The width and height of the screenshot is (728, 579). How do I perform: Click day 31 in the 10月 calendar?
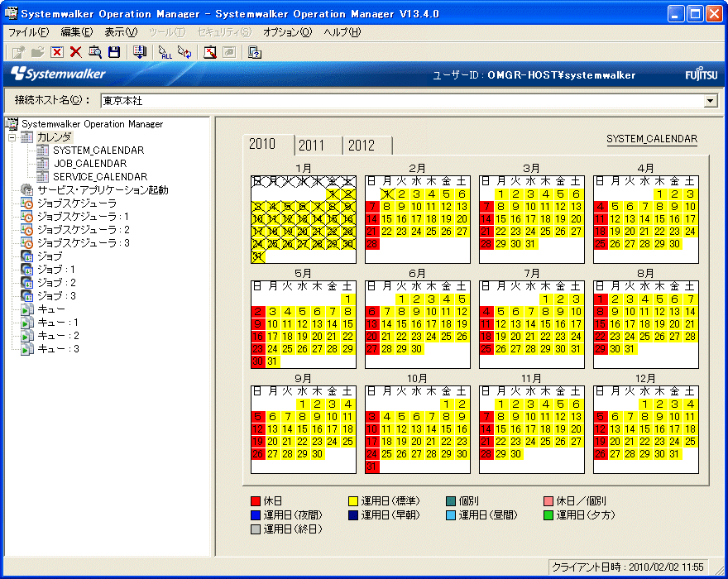(372, 467)
